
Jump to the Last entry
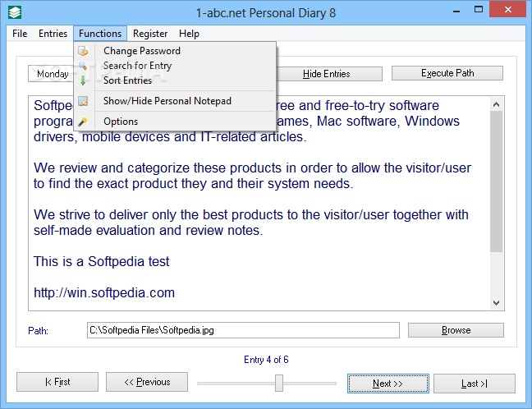[475, 384]
